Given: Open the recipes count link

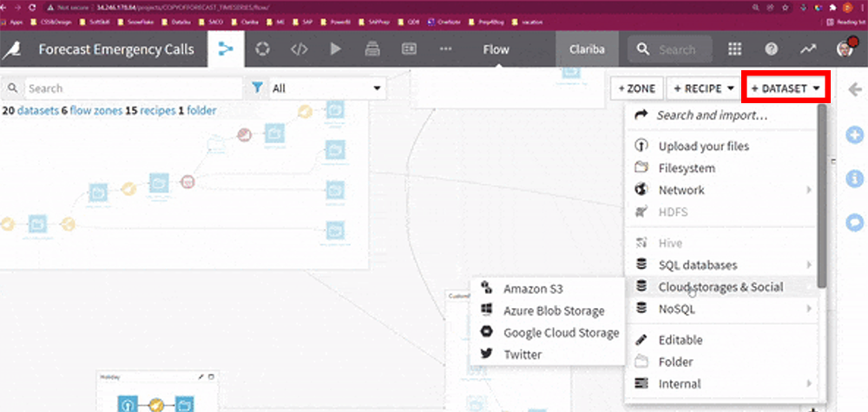Looking at the screenshot, I should coord(149,111).
